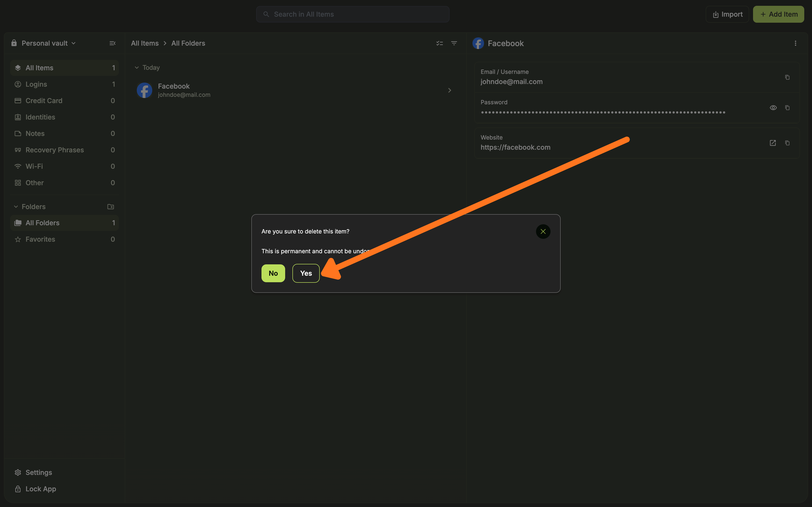Viewport: 812px width, 507px height.
Task: Reveal password using the eye icon
Action: 773,108
